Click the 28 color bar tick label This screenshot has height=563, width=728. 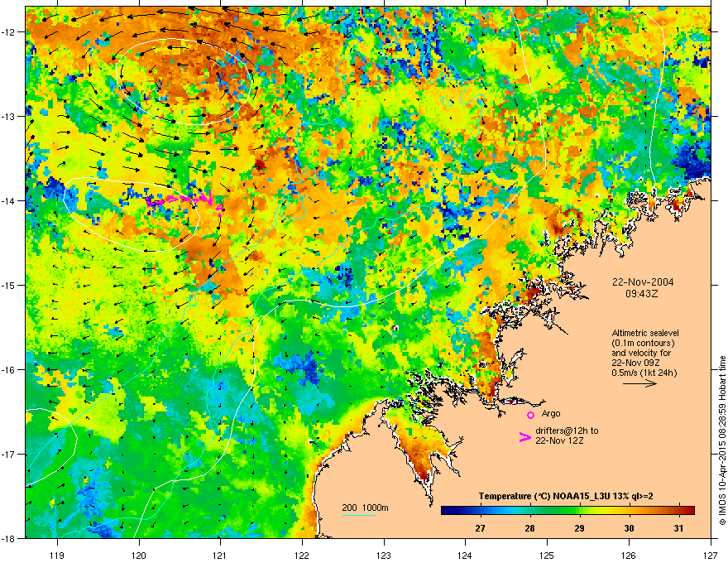point(529,528)
